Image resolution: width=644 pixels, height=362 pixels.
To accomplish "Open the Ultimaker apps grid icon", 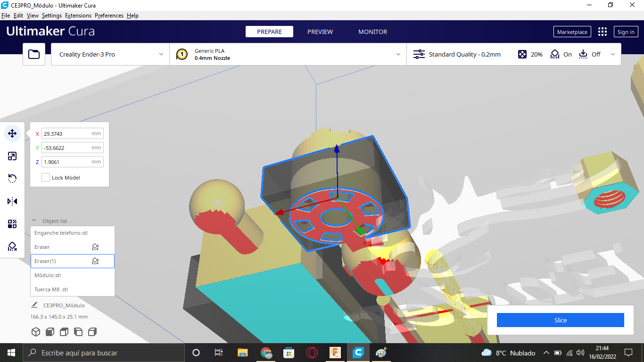I will 603,32.
